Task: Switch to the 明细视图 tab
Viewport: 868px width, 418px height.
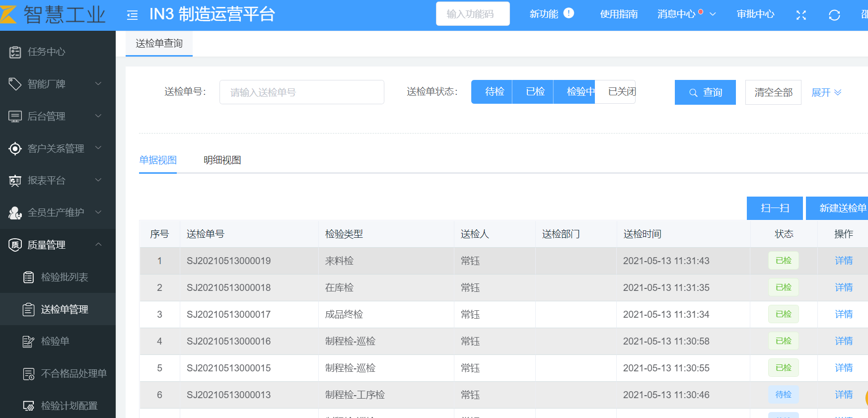Action: click(222, 160)
